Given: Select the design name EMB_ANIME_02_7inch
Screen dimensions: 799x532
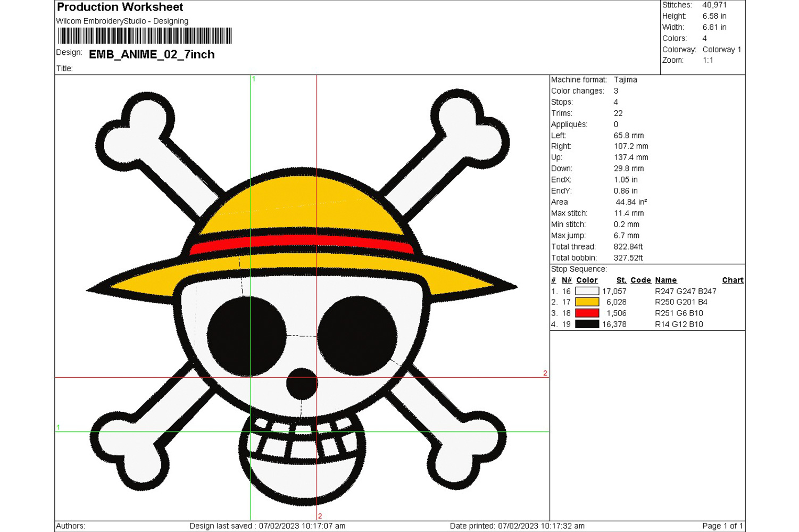Looking at the screenshot, I should point(152,54).
